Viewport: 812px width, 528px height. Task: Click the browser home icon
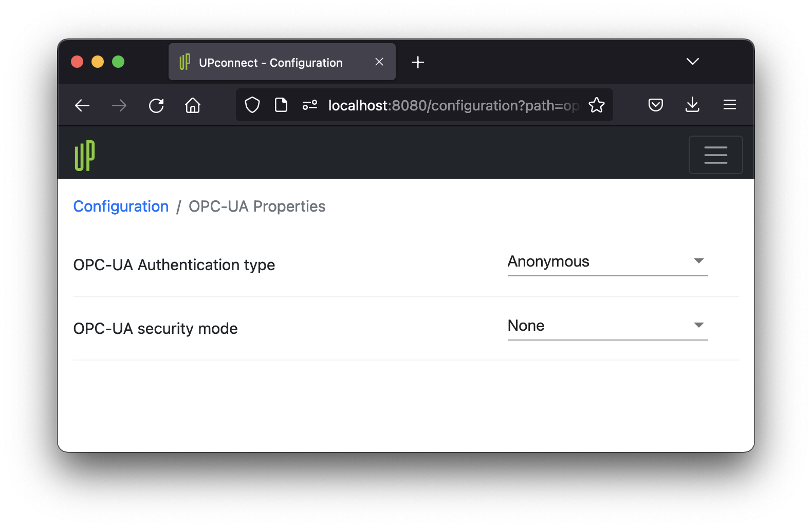coord(193,106)
